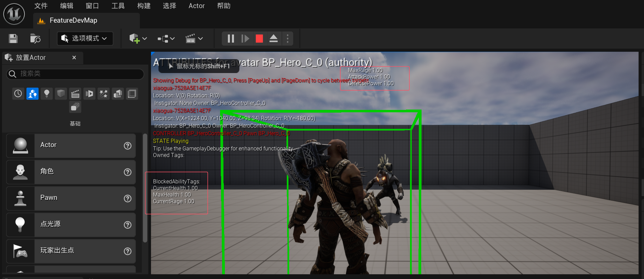Open help for the 玩家出生点 item
The width and height of the screenshot is (644, 279).
click(128, 251)
